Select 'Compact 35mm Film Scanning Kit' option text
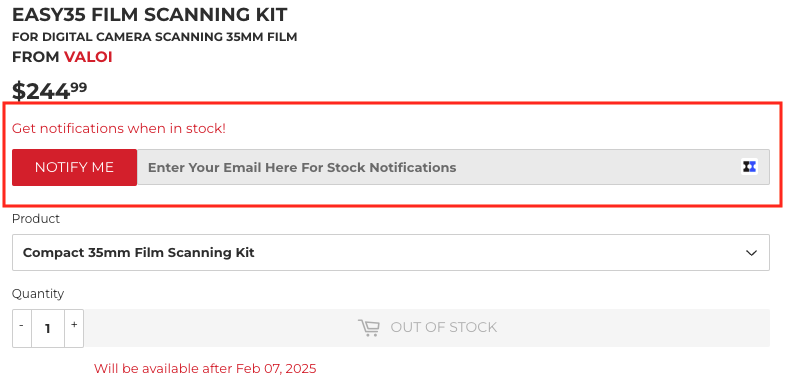The image size is (787, 381). [x=139, y=252]
